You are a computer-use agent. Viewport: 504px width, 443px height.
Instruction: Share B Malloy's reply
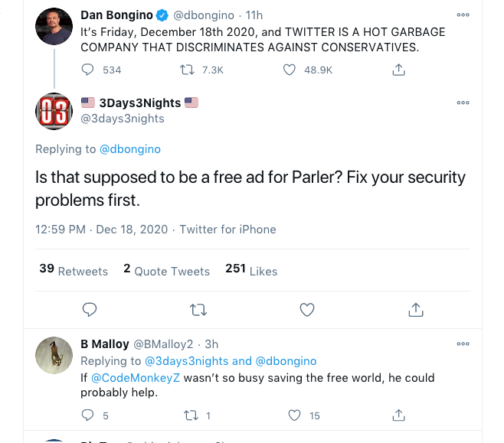398,415
